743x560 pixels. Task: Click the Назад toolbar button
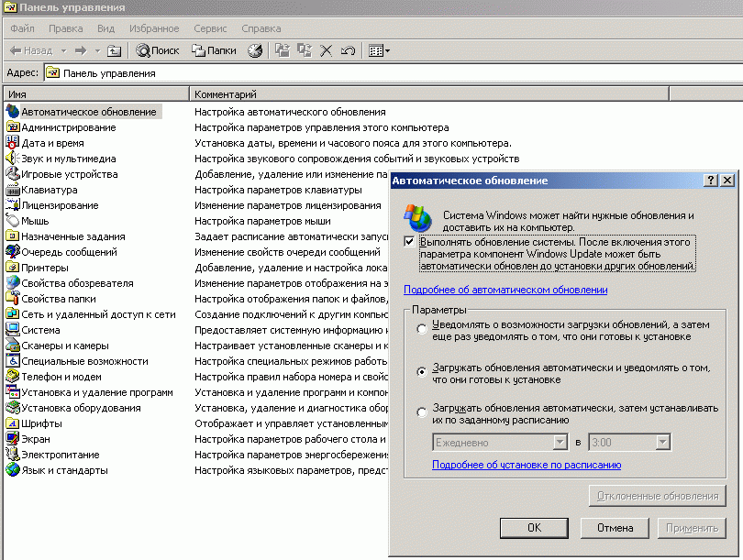pyautogui.click(x=31, y=50)
